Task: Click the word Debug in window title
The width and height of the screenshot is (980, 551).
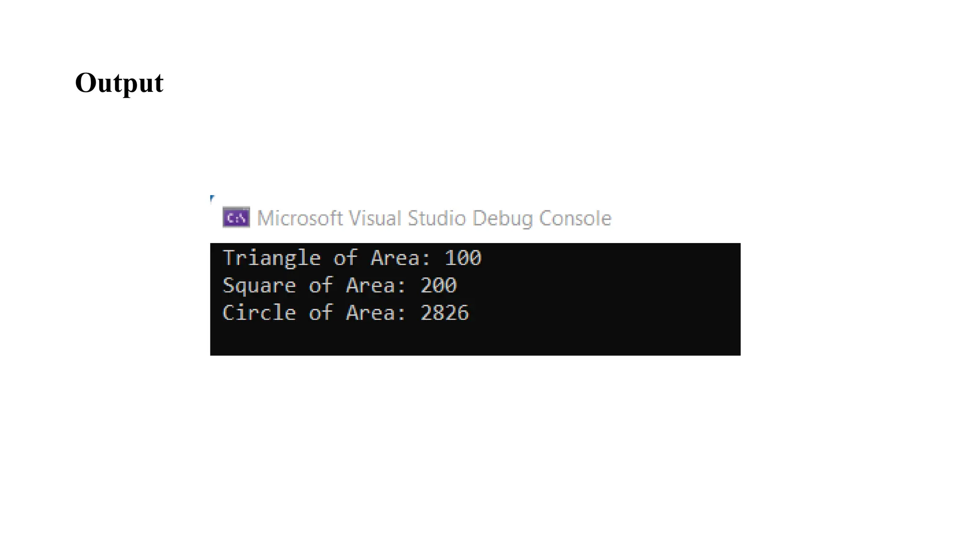Action: pos(502,219)
